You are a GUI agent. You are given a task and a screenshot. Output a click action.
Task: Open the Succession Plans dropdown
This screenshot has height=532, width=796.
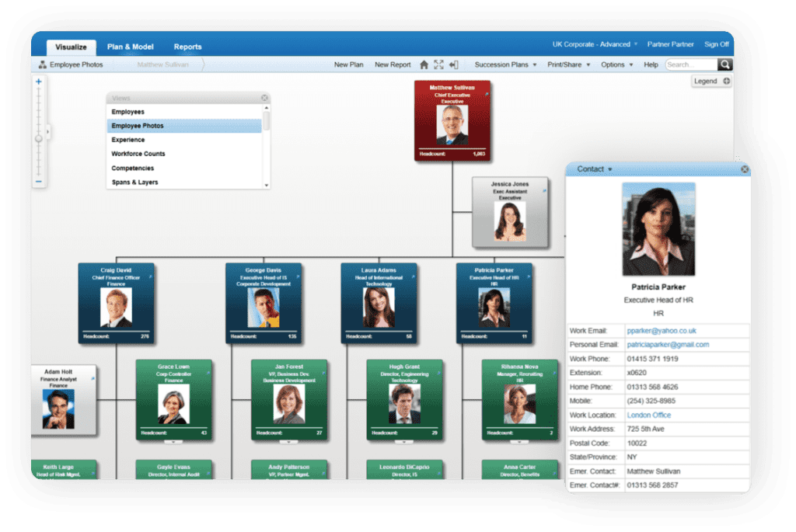[x=505, y=65]
